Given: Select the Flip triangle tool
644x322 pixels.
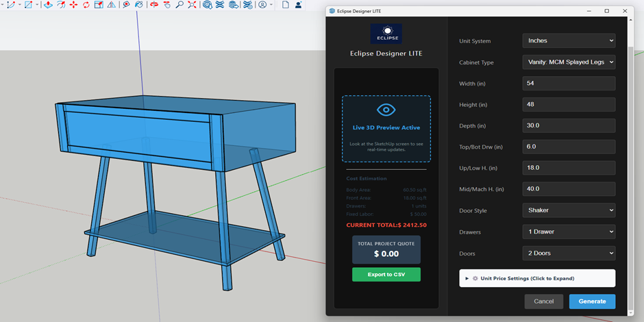Looking at the screenshot, I should point(111,5).
